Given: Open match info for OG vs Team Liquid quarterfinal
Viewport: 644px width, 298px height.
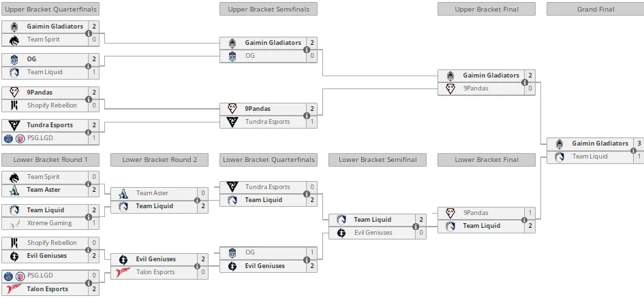Looking at the screenshot, I should click(x=89, y=66).
